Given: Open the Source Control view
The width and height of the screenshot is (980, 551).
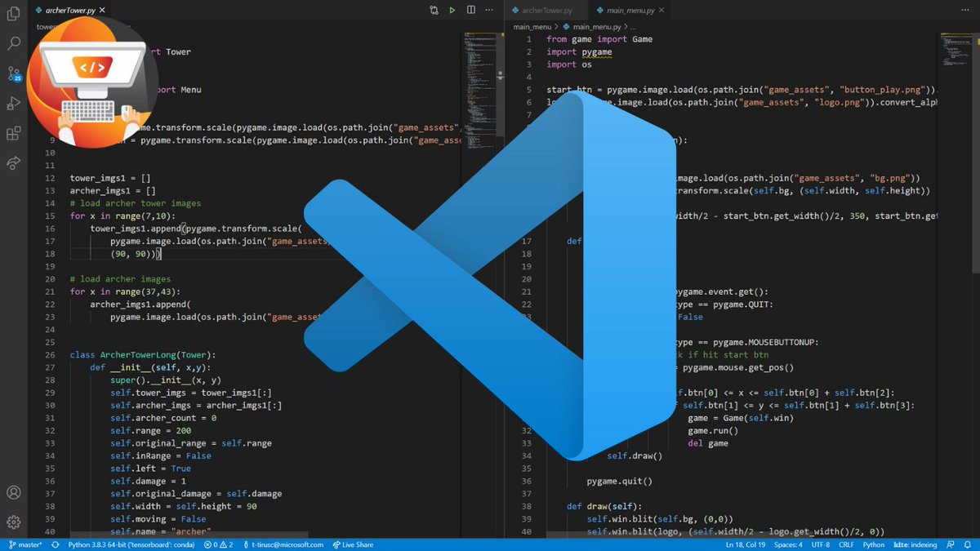Looking at the screenshot, I should (13, 74).
